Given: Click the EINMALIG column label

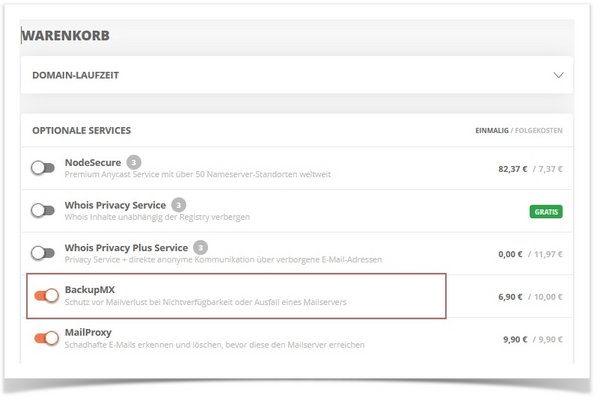Looking at the screenshot, I should [492, 131].
